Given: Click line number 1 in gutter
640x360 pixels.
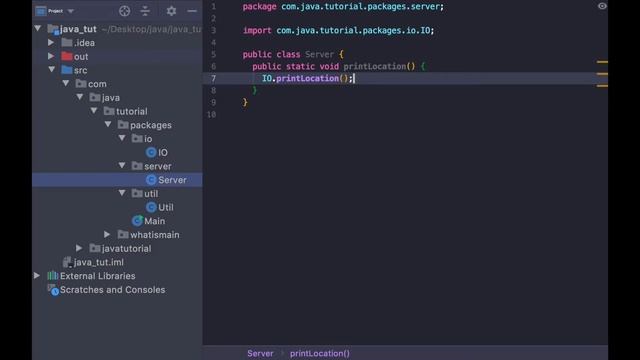Looking at the screenshot, I should click(213, 6).
